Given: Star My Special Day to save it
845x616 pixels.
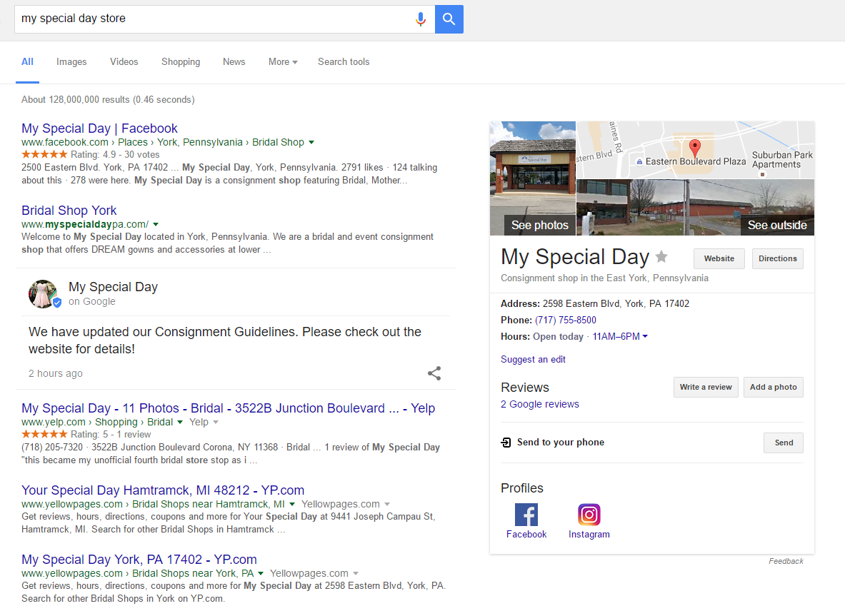Looking at the screenshot, I should point(661,257).
